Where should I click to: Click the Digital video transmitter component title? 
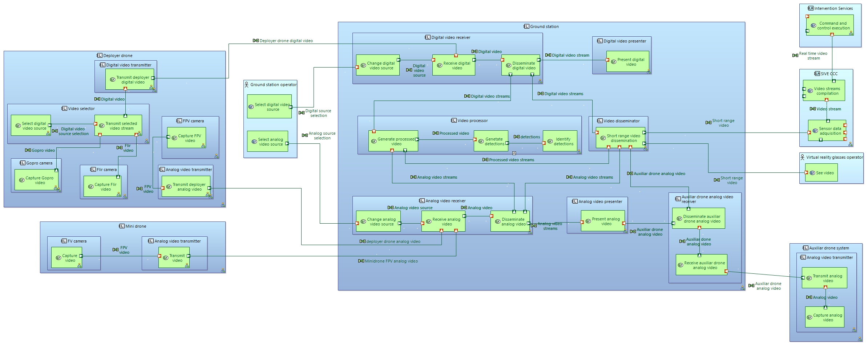tap(129, 65)
